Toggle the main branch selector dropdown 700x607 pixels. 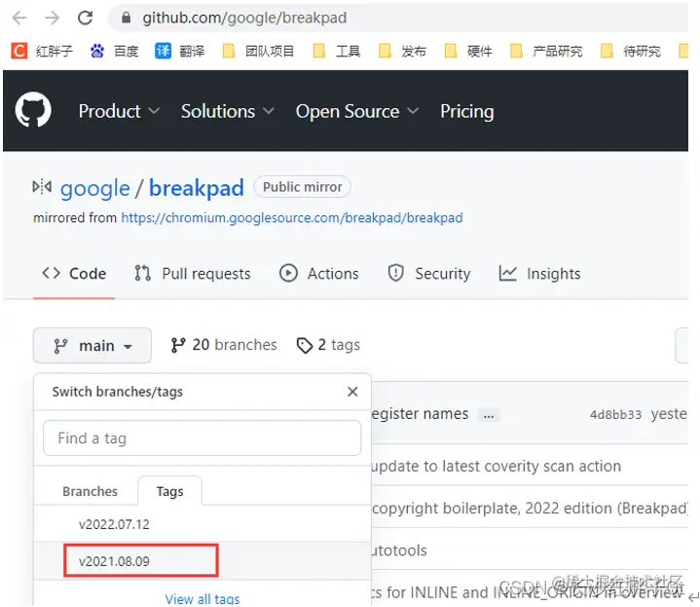click(x=92, y=346)
